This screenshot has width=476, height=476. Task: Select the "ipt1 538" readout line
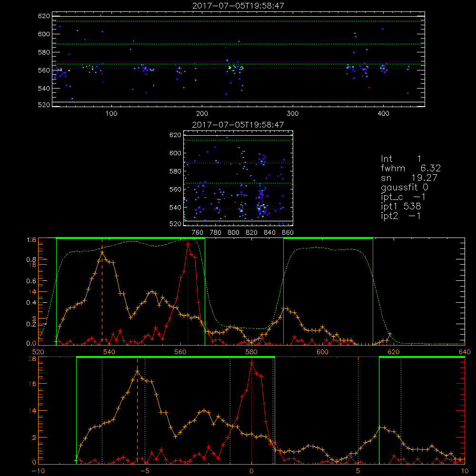pos(401,207)
